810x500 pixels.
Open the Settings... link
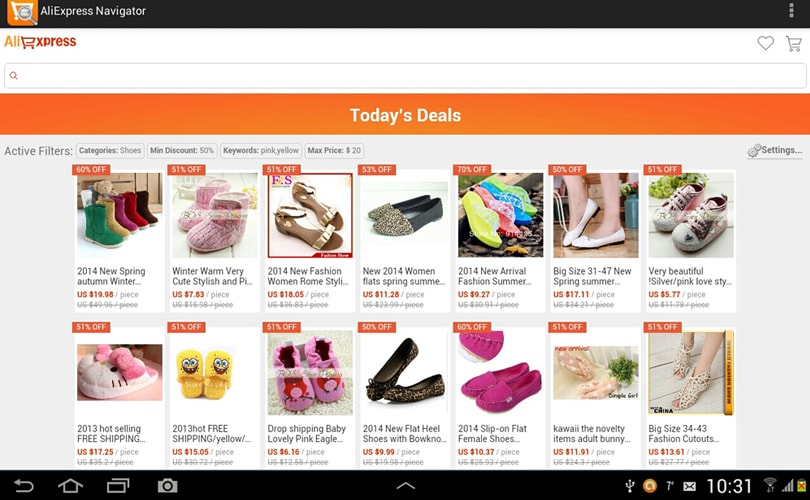point(775,150)
